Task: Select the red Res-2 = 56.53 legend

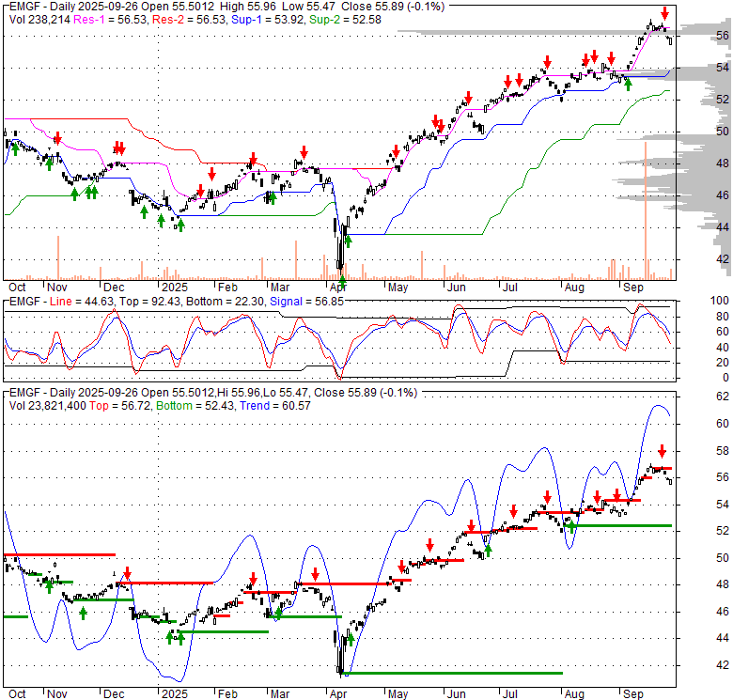Action: pyautogui.click(x=189, y=20)
